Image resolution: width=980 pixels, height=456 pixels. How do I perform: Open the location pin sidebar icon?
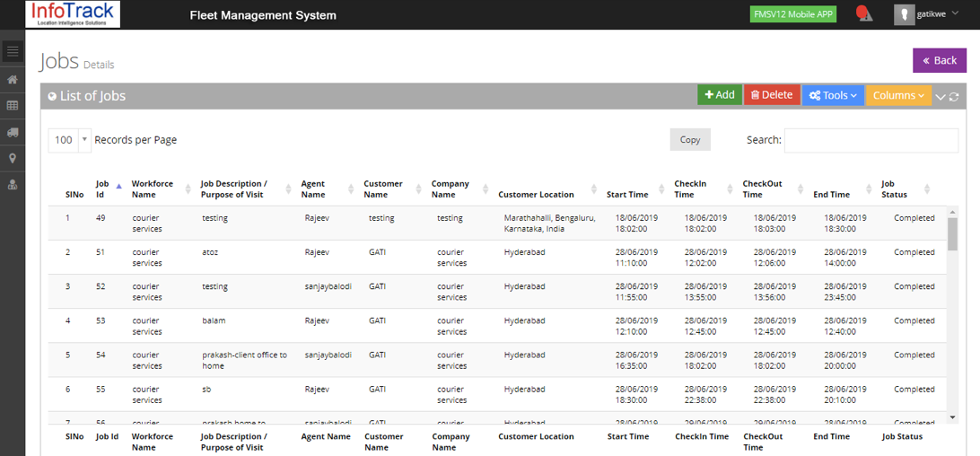tap(13, 158)
